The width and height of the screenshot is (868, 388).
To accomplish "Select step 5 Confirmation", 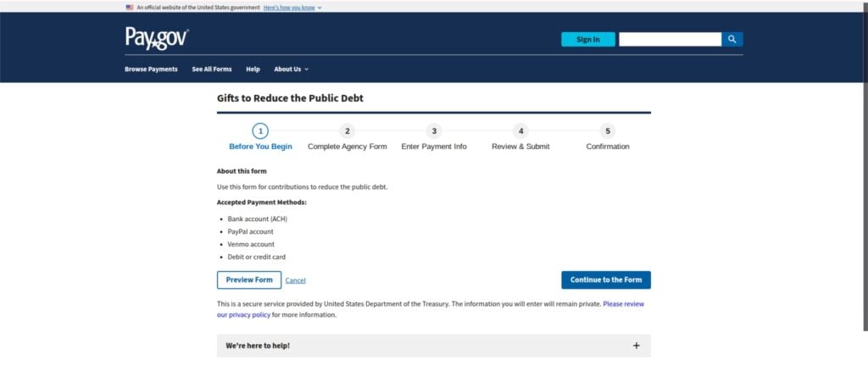I will (608, 137).
